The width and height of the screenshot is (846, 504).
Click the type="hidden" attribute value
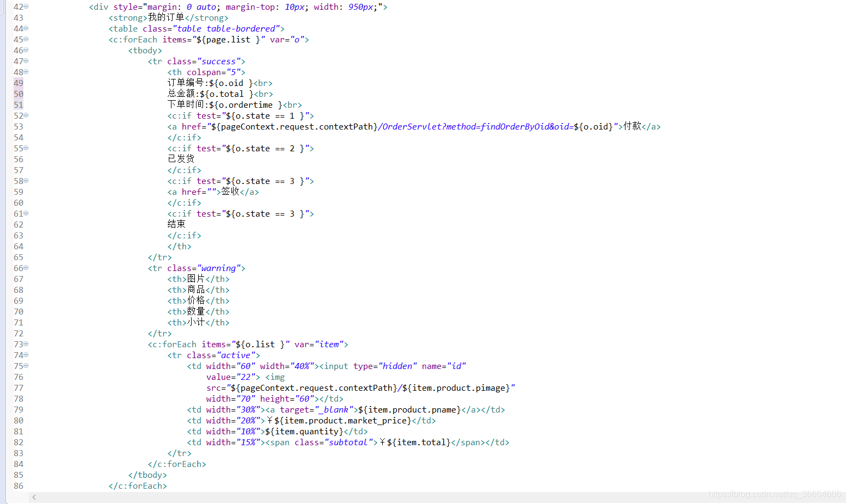[397, 366]
